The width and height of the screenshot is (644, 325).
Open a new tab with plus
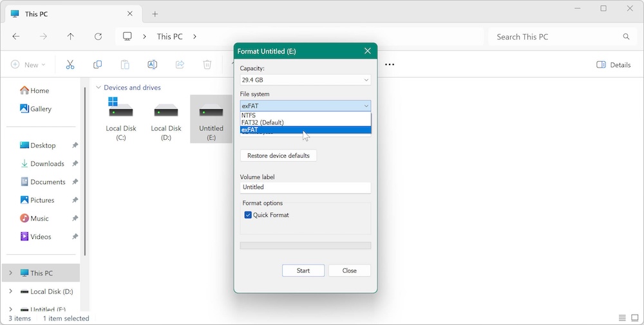pyautogui.click(x=155, y=14)
